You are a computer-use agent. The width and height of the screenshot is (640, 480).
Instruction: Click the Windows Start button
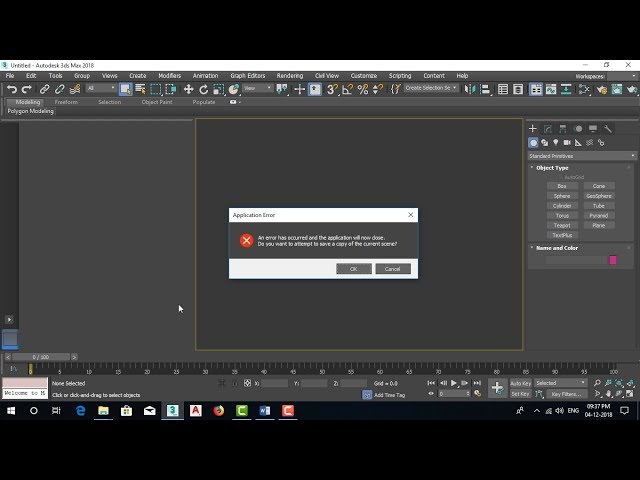coord(11,411)
